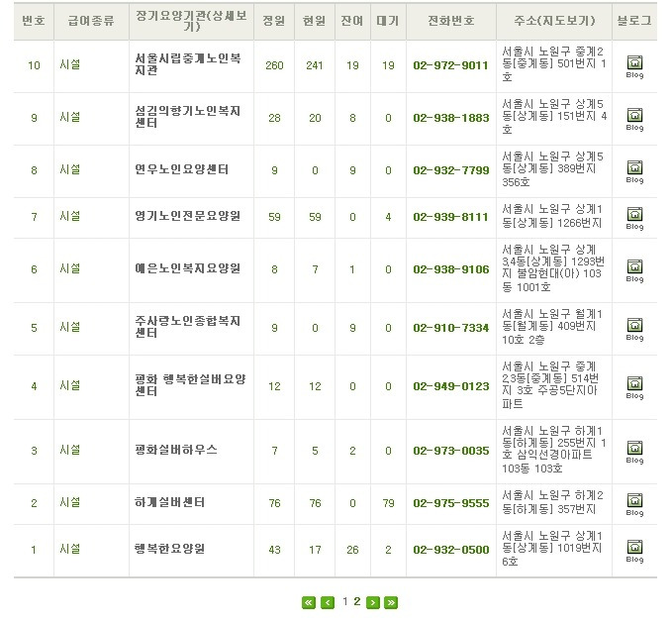672x624 pixels.
Task: Click remaining value 26 for 행복한요양원
Action: point(352,550)
